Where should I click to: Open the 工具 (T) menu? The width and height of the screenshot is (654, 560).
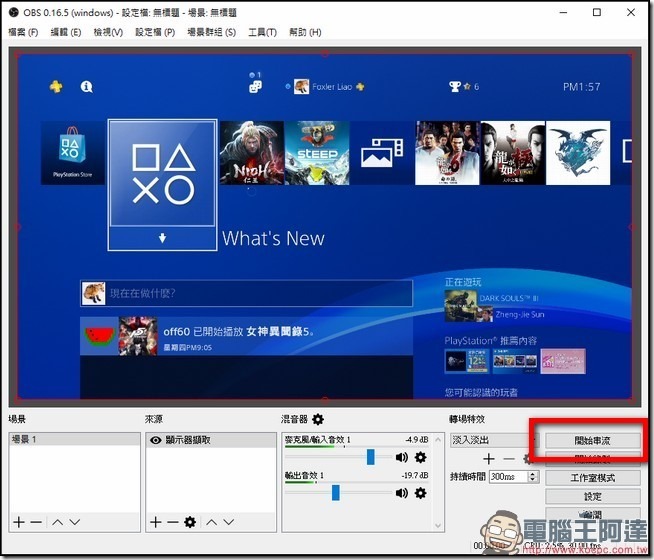coord(262,32)
